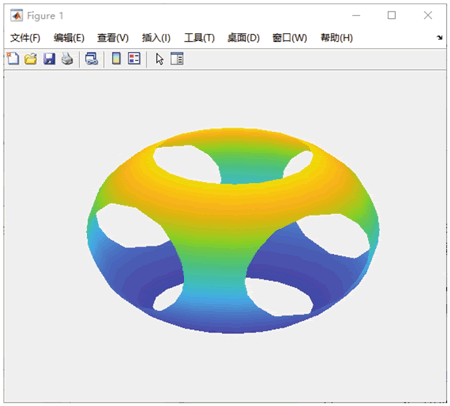Viewport: 450px width, 406px height.
Task: Expand the 插入(I) menu
Action: click(156, 38)
